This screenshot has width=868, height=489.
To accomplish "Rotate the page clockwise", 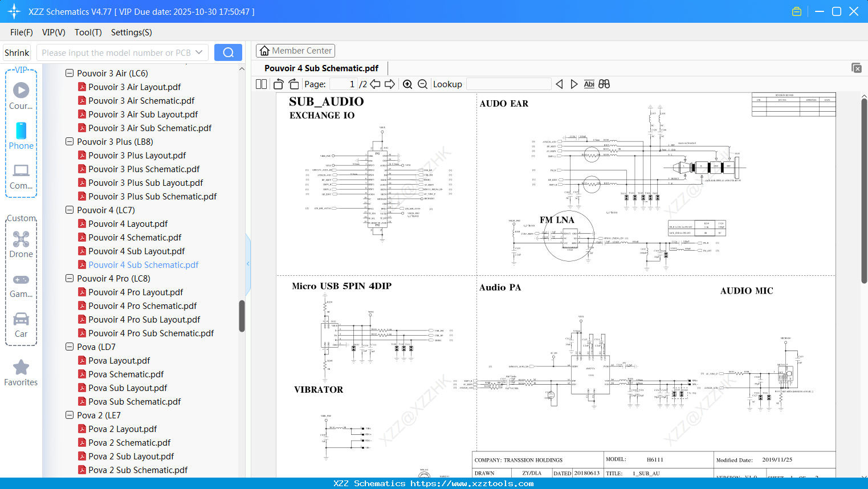I will (x=293, y=84).
